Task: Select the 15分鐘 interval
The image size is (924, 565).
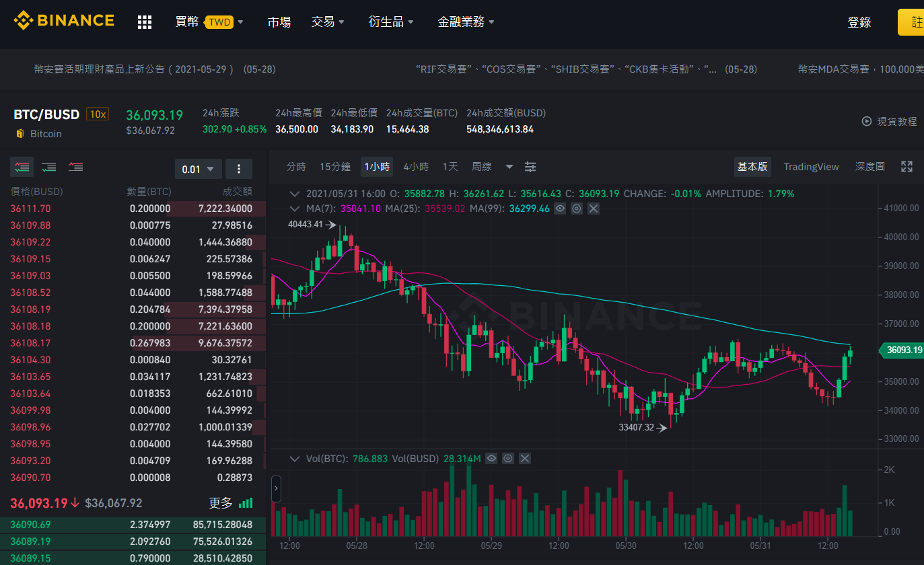Action: (335, 167)
